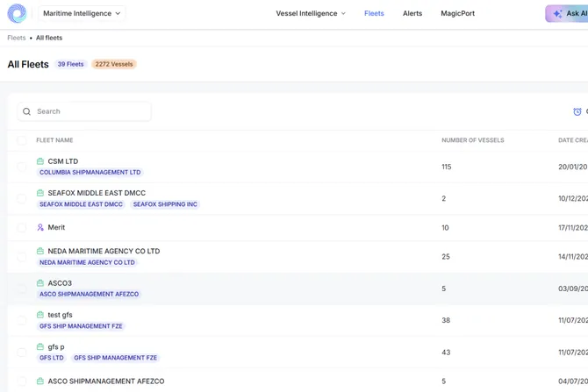Select the NEDA MARITIME AGENCY row checkbox

tap(22, 256)
